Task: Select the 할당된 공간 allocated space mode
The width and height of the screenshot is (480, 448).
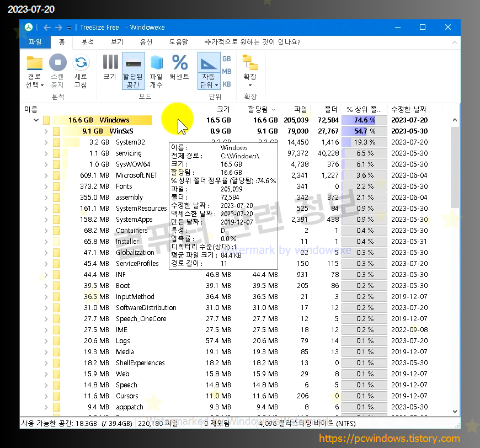Action: (133, 71)
